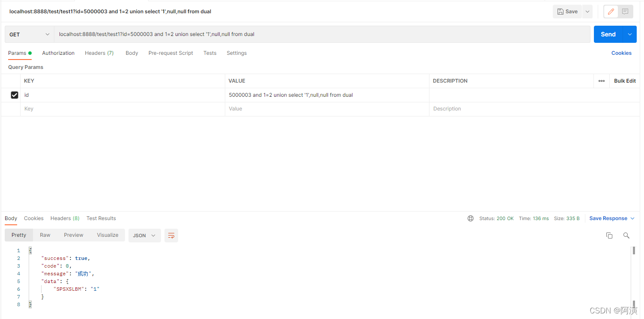Click the Save button
This screenshot has height=319, width=644.
(567, 12)
